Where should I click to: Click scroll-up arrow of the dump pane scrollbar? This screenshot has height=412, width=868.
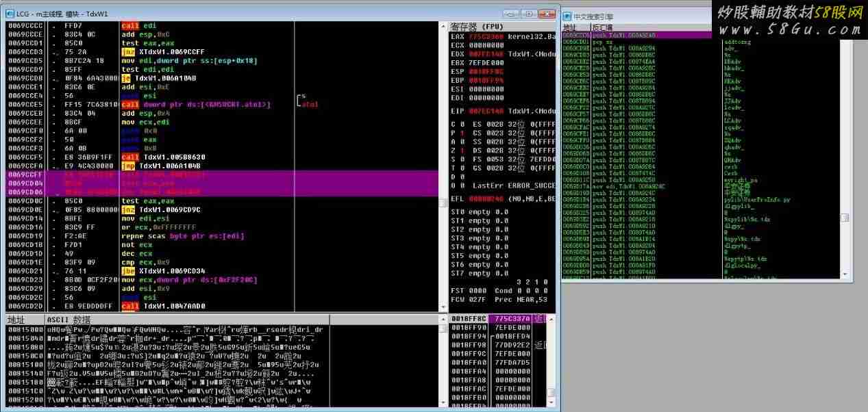pos(445,320)
